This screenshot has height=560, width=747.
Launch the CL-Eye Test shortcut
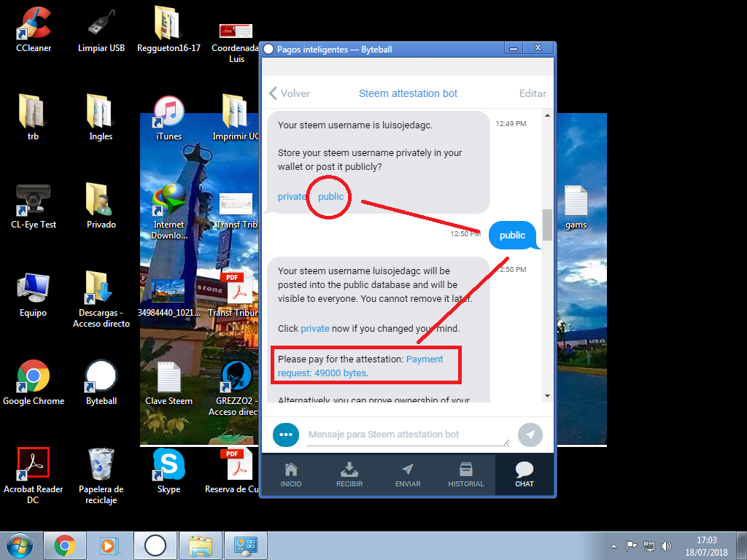click(x=34, y=206)
